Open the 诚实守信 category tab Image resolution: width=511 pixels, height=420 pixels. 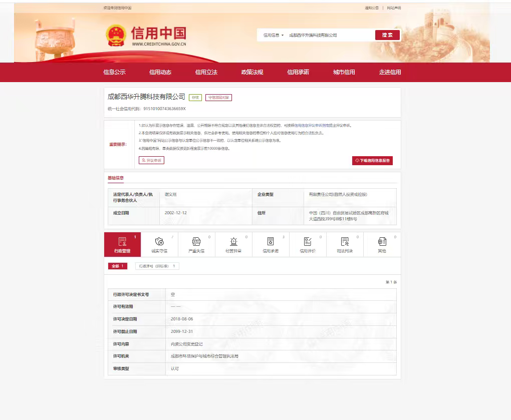(159, 244)
